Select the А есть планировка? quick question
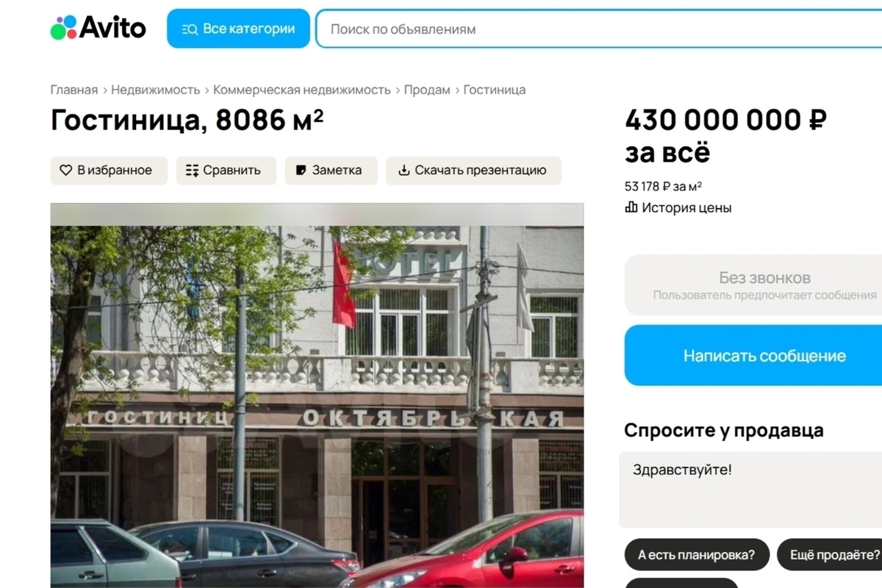Viewport: 882px width, 588px height. click(x=697, y=555)
